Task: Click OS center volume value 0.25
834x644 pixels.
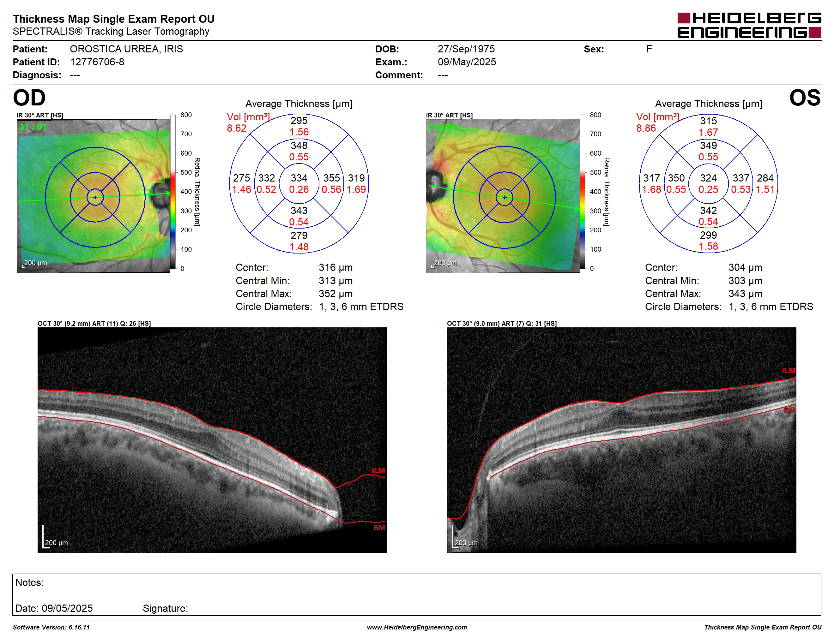Action: coord(708,189)
